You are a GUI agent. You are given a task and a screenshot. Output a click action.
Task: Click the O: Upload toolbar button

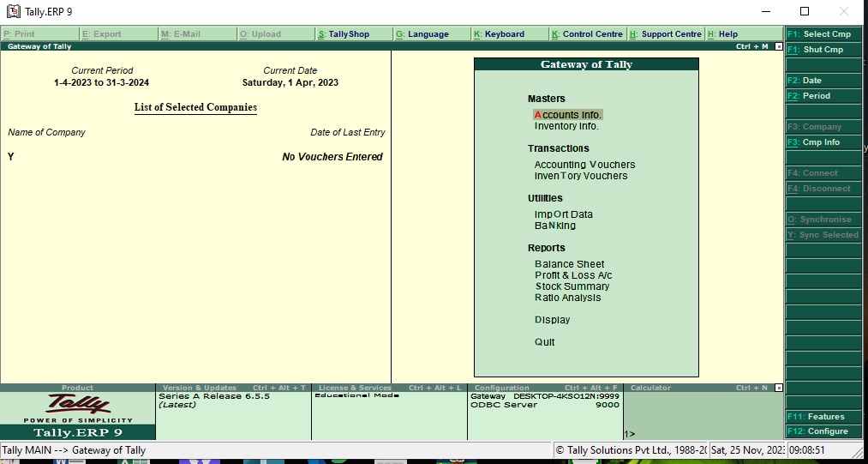click(276, 33)
